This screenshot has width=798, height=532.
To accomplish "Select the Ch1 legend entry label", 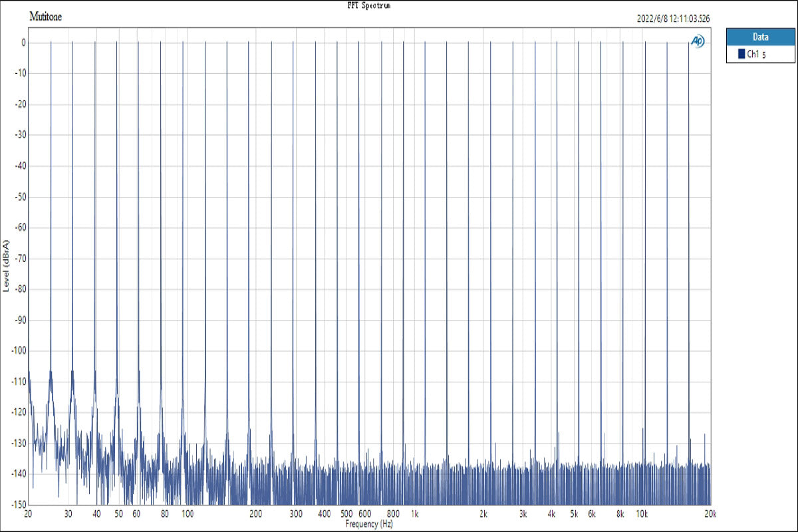I will point(757,55).
